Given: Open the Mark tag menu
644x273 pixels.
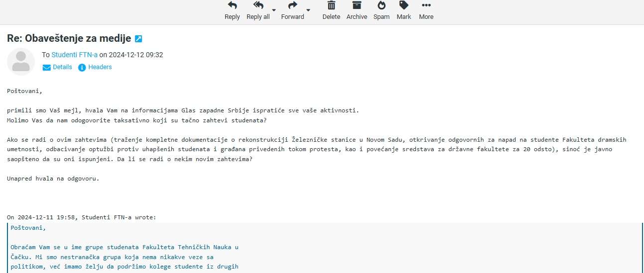Looking at the screenshot, I should pos(404,10).
